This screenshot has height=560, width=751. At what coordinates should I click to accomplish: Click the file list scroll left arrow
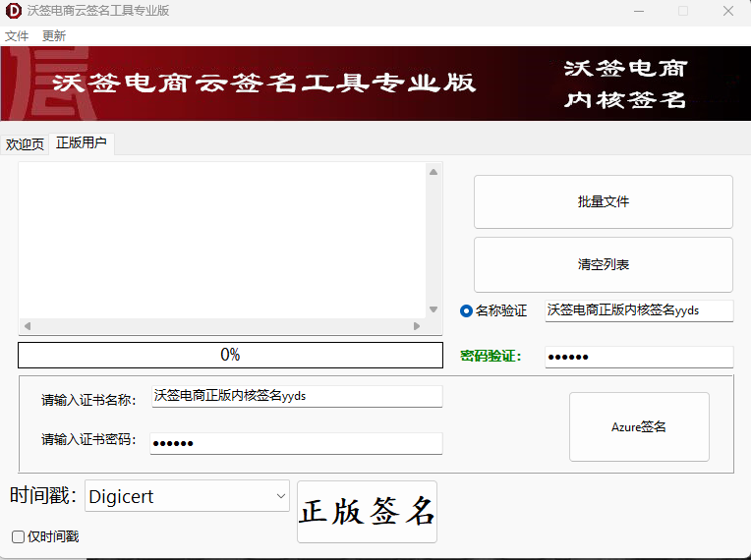(x=28, y=326)
